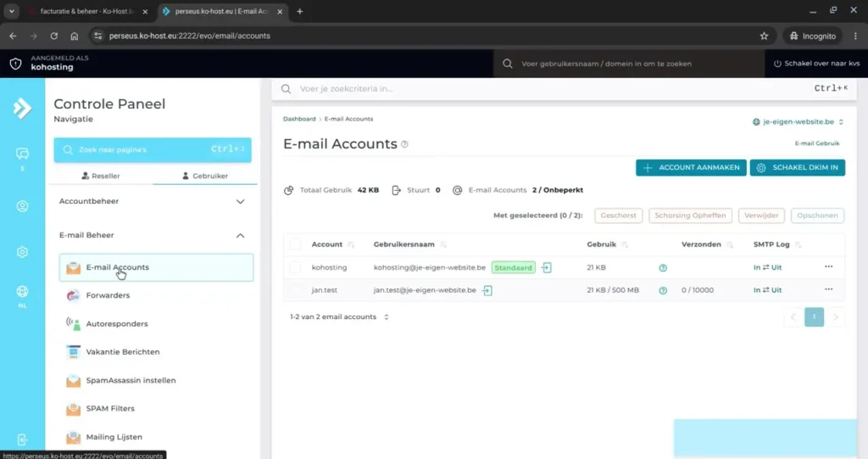Image resolution: width=868 pixels, height=459 pixels.
Task: Collapse the E-mail Beheer section
Action: point(152,235)
